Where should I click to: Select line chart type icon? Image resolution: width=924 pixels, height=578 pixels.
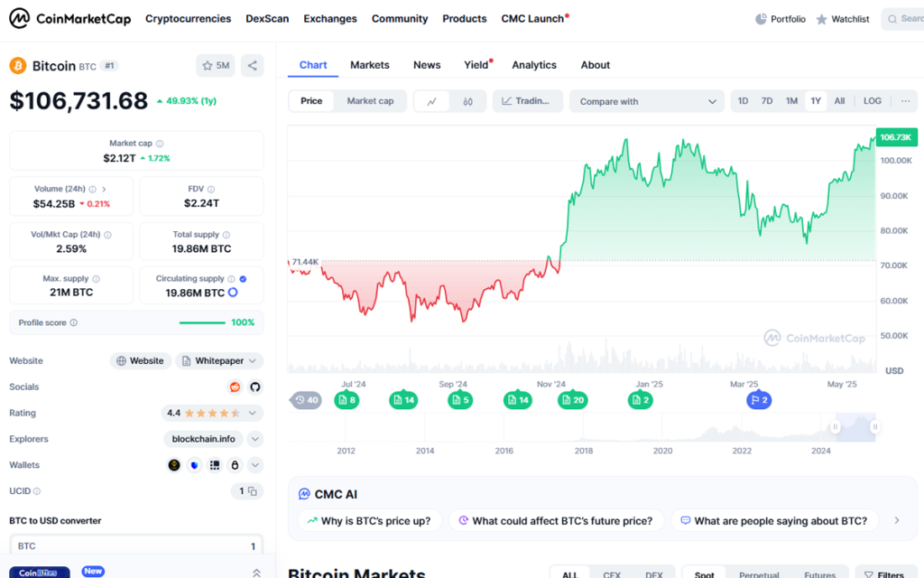click(432, 101)
